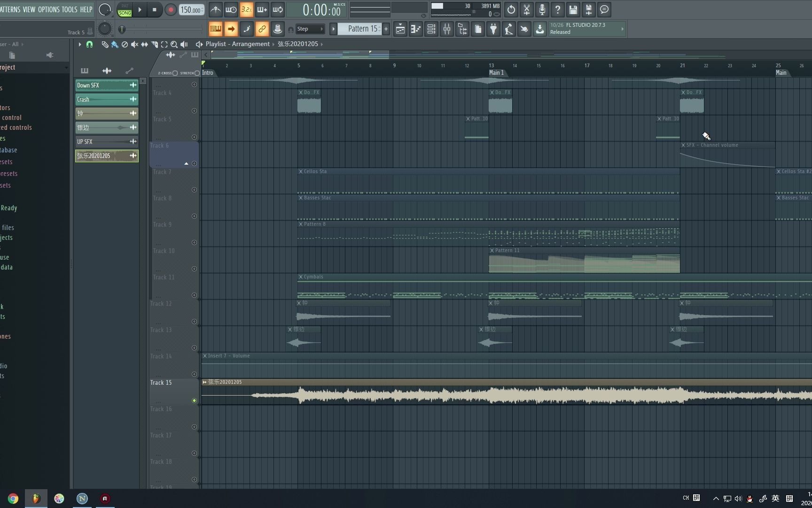
Task: Save the project with floppy icon
Action: (573, 9)
